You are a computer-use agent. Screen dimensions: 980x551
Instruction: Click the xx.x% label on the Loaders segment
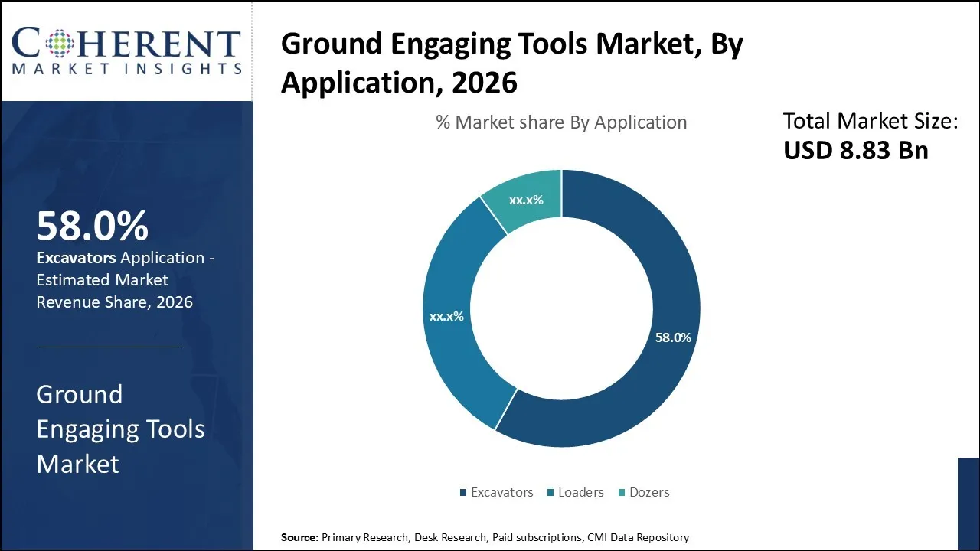click(446, 315)
